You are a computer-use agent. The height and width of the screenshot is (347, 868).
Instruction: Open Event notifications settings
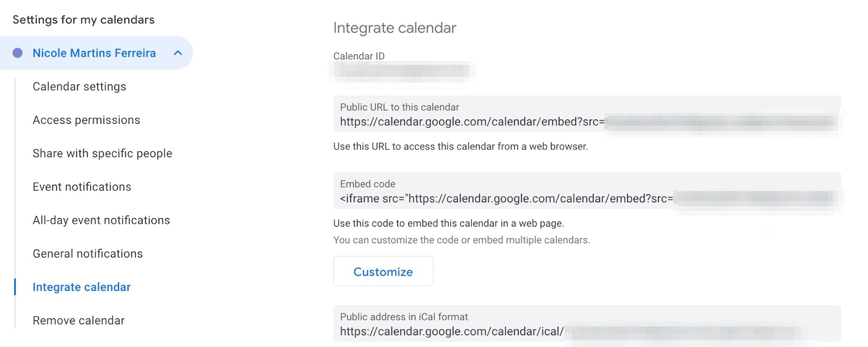click(82, 187)
